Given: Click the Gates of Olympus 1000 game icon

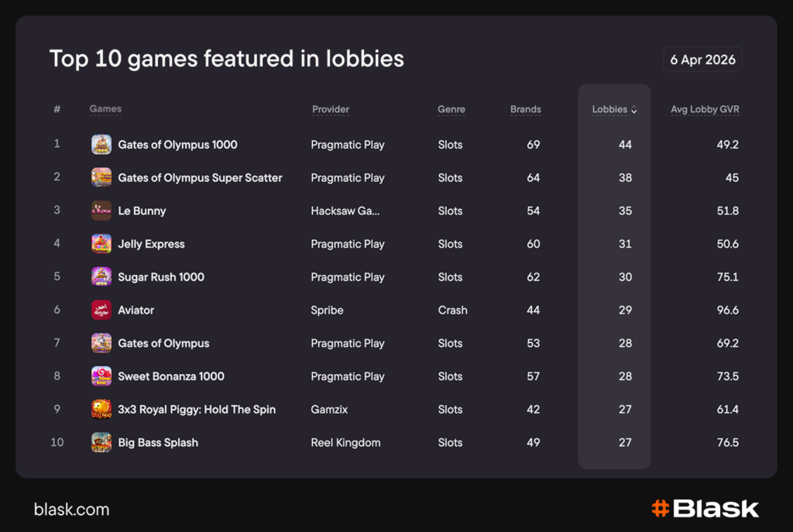Looking at the screenshot, I should coord(101,145).
